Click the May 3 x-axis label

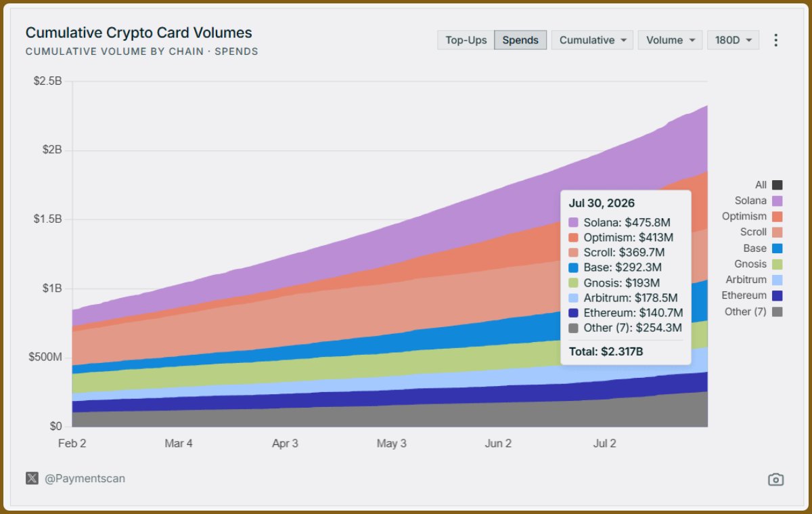392,444
